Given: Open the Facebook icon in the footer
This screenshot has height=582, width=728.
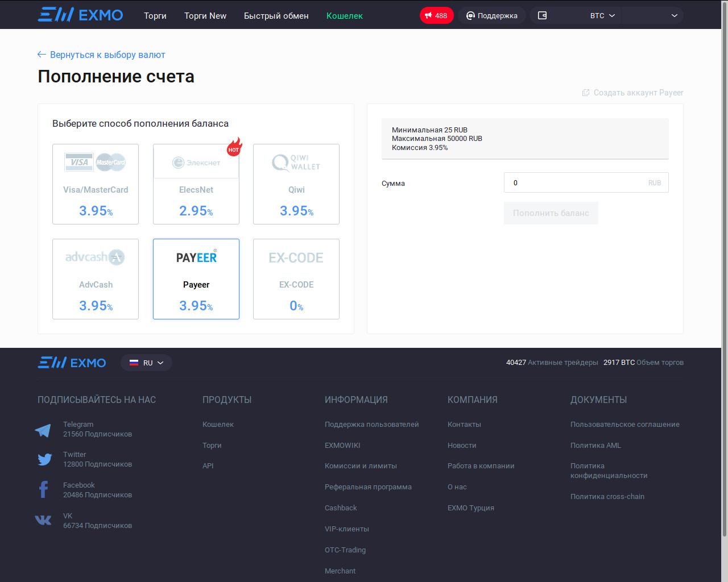Looking at the screenshot, I should point(43,489).
